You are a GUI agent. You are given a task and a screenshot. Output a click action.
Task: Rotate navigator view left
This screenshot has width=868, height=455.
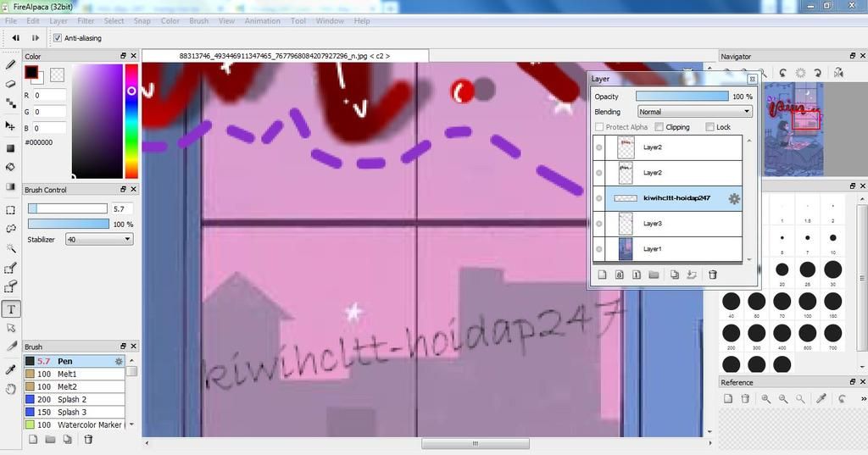[x=782, y=73]
